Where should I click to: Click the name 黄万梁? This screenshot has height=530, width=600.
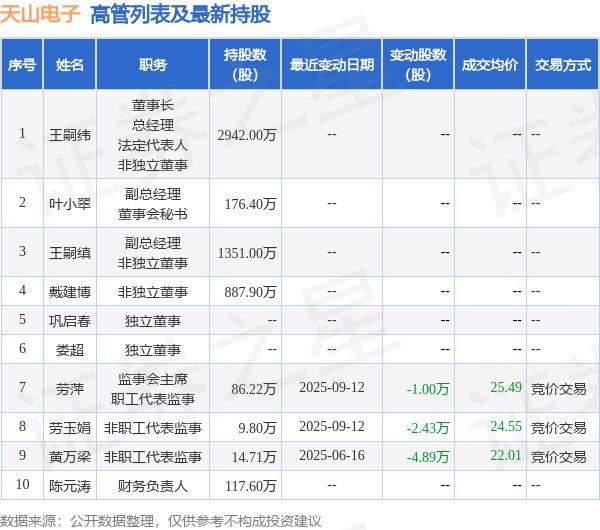point(70,457)
